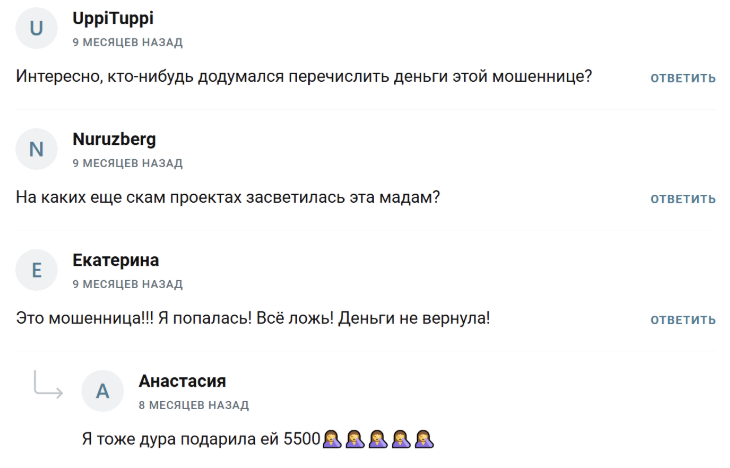The height and width of the screenshot is (468, 730).
Task: Reply to UppiTuppi's comment via ОТВЕТИТЬ
Action: coord(683,78)
